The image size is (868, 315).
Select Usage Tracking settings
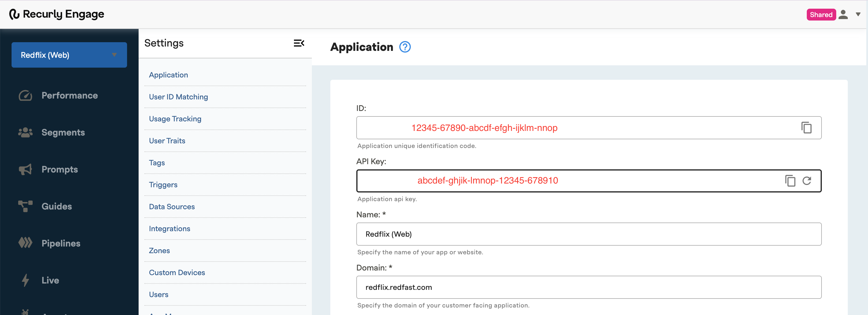pos(175,119)
